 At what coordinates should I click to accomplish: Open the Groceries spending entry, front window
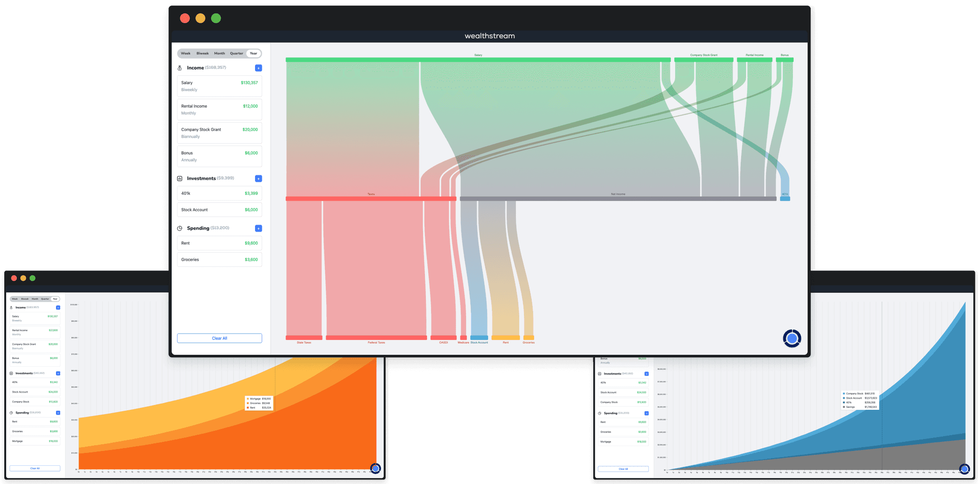coord(220,259)
